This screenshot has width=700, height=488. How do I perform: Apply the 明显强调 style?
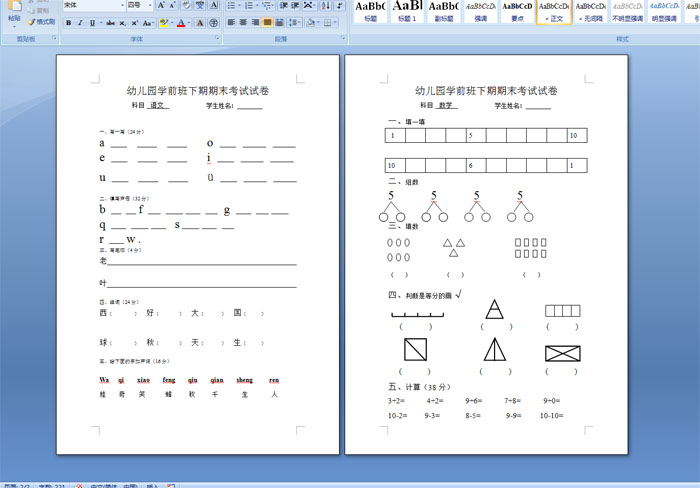coord(664,12)
